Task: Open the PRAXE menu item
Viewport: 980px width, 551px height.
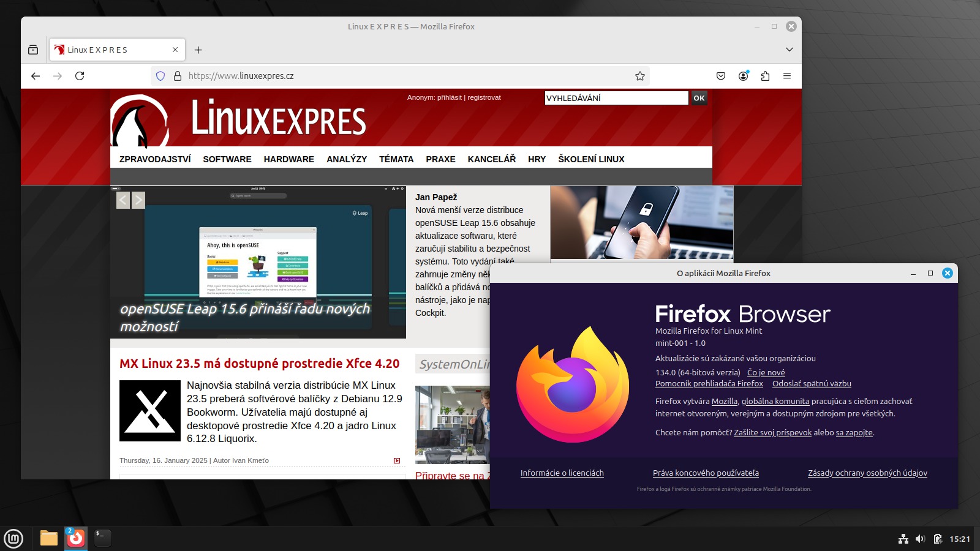Action: point(440,159)
